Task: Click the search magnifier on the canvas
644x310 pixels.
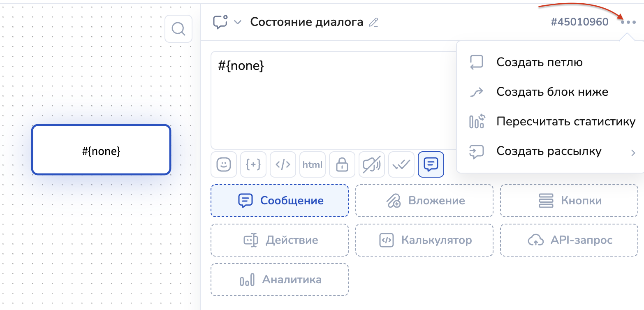Action: coord(178,29)
